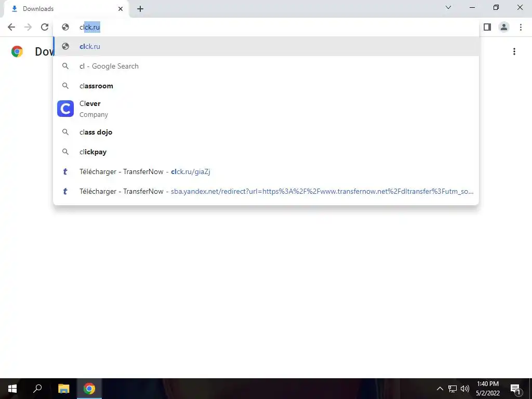Screen dimensions: 532x399
Task: Open the Downloads page more actions menu
Action: pyautogui.click(x=514, y=51)
